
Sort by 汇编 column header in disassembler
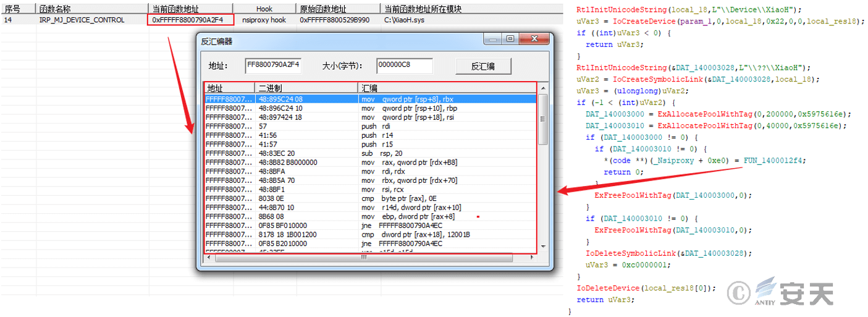click(x=445, y=88)
